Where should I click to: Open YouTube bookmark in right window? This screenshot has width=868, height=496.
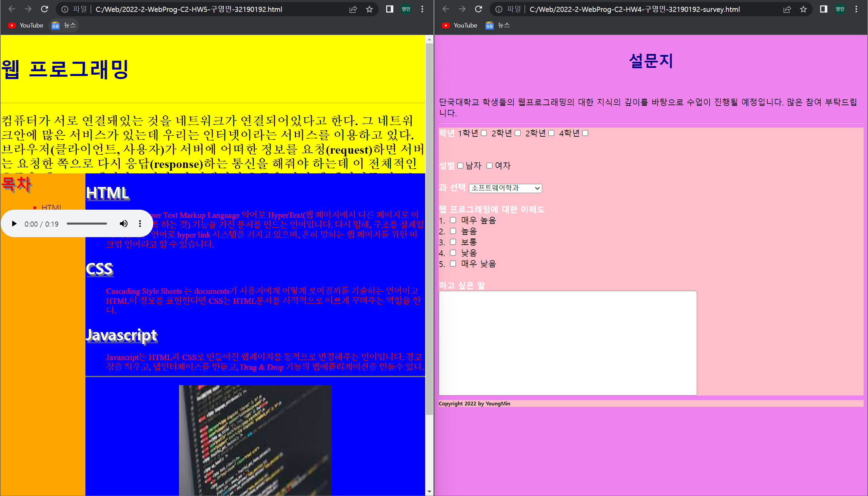(459, 25)
